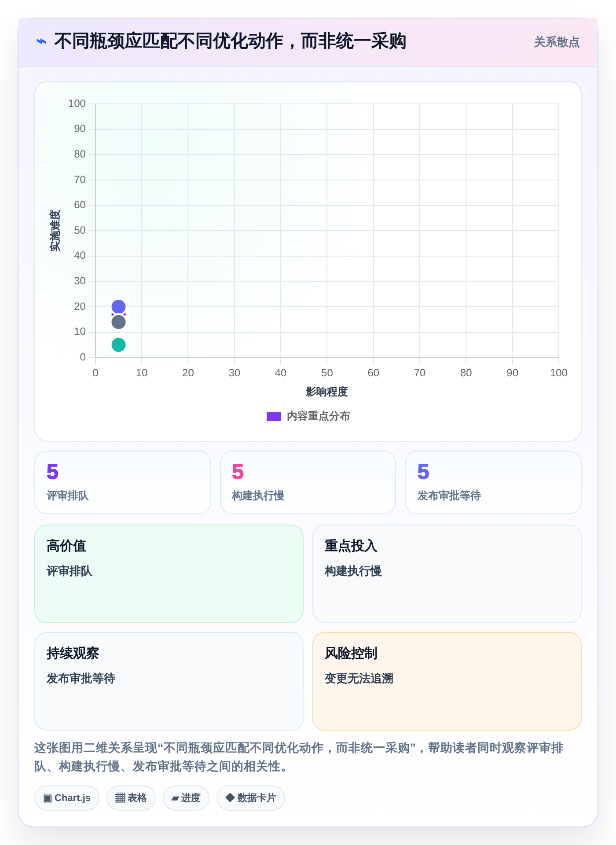616x845 pixels.
Task: Click the 评审排队 text in 高价值 card
Action: [70, 571]
